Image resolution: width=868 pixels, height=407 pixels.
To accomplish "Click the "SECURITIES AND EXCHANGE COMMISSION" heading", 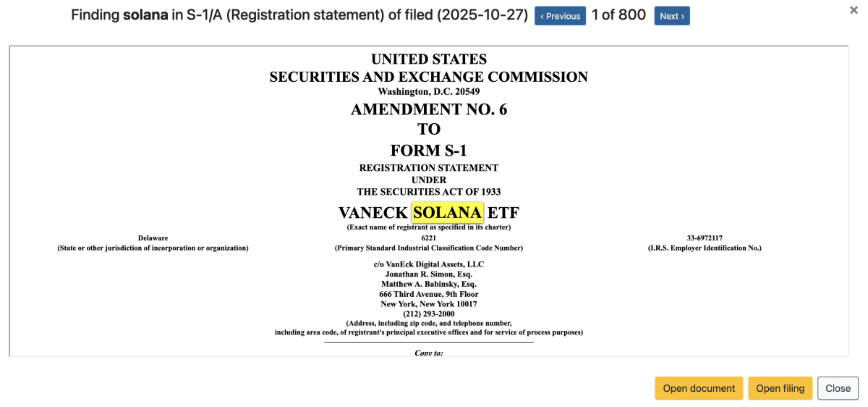I will (x=429, y=77).
